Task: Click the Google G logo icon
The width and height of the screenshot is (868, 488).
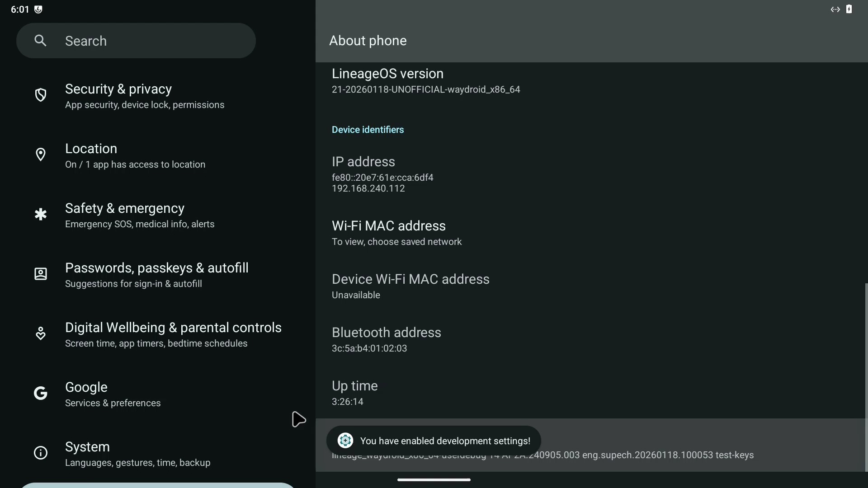Action: pyautogui.click(x=41, y=393)
